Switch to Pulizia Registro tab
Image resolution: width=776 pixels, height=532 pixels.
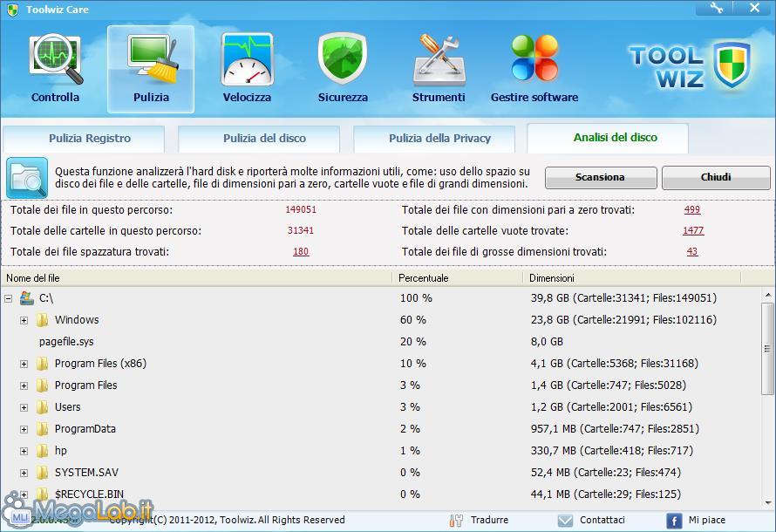pos(84,139)
